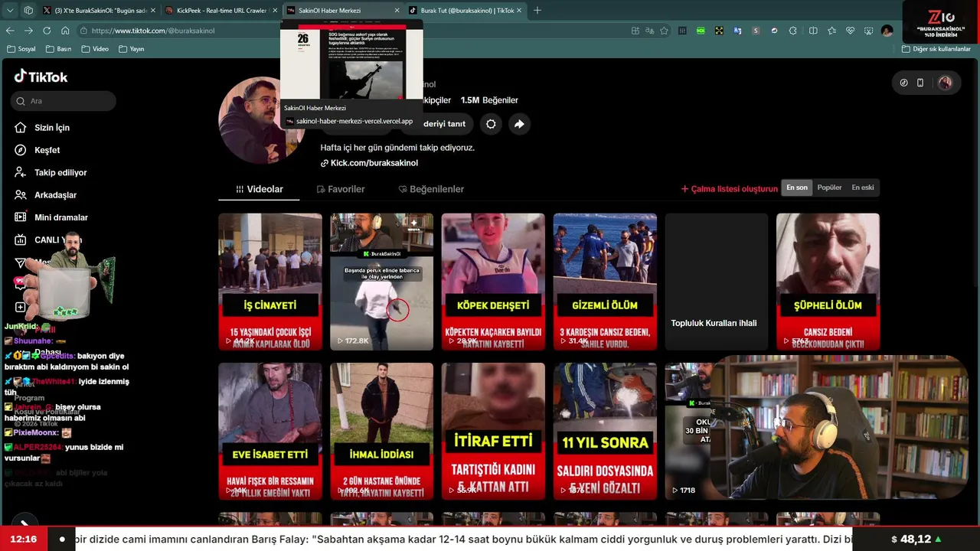Click the plus upload icon in sidebar
The image size is (980, 551).
pos(21,307)
